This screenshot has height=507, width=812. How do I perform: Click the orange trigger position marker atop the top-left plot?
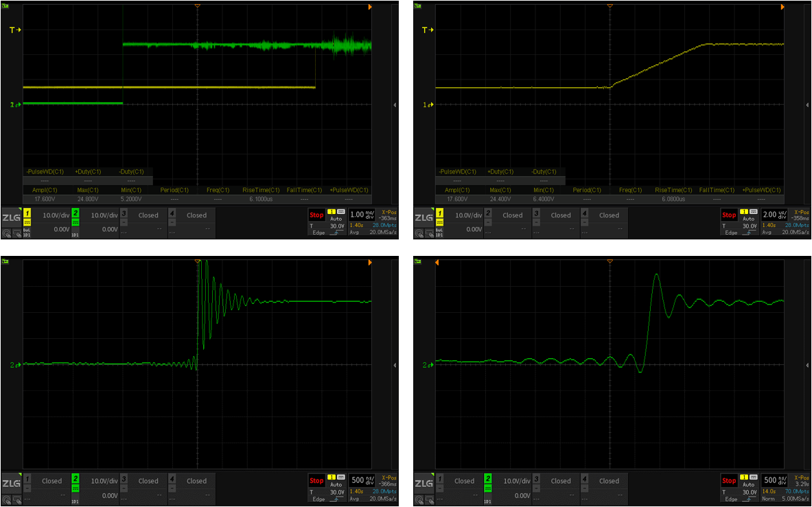[x=198, y=6]
